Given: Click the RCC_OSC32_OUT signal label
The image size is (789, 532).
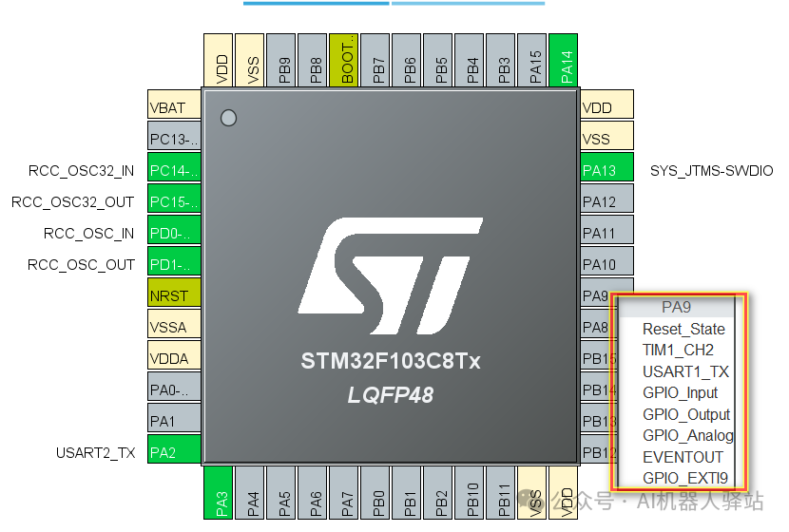Looking at the screenshot, I should coord(72,202).
